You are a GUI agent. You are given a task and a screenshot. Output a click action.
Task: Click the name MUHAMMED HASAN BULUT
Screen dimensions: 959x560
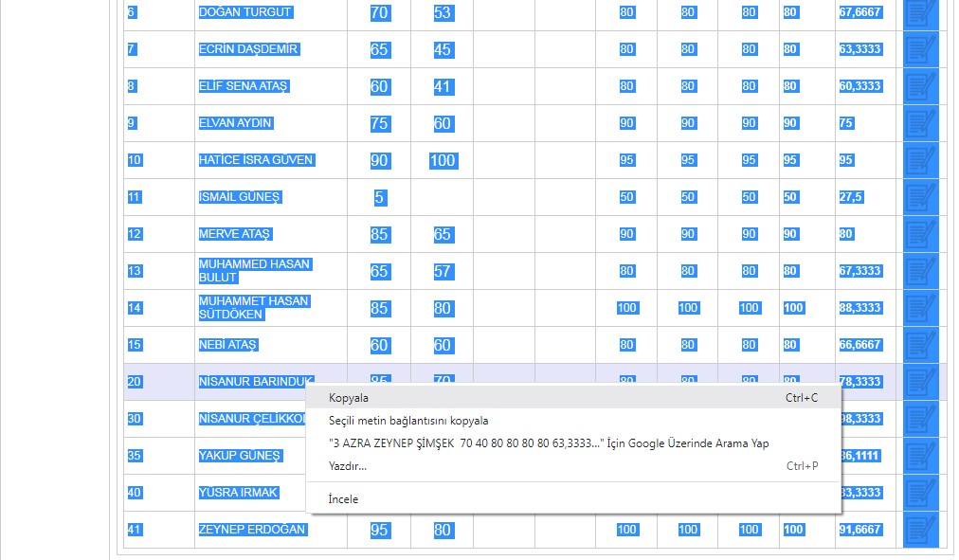click(x=254, y=271)
